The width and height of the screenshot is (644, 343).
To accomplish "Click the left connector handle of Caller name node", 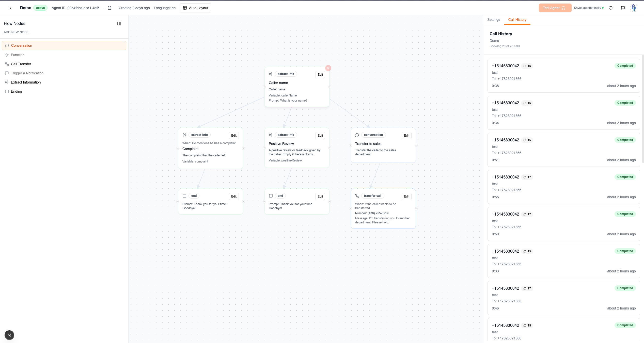I will (264, 87).
